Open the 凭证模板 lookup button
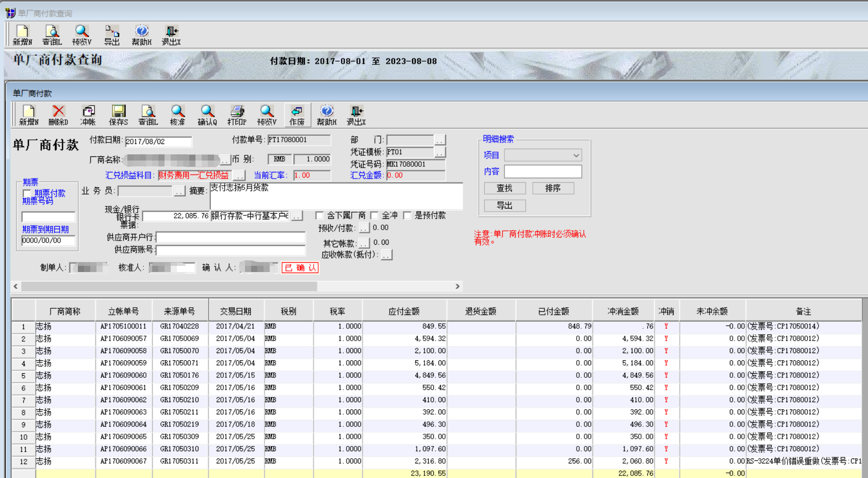This screenshot has height=478, width=868. tap(440, 152)
